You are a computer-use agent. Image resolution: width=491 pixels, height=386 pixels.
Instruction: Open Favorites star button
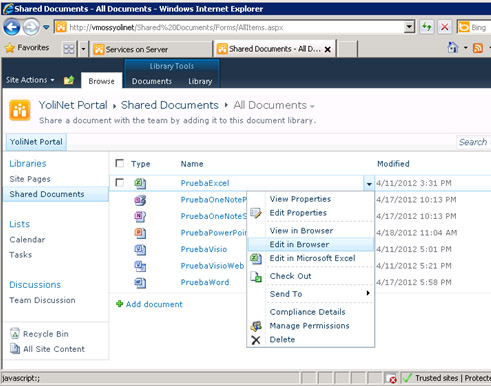click(x=27, y=48)
